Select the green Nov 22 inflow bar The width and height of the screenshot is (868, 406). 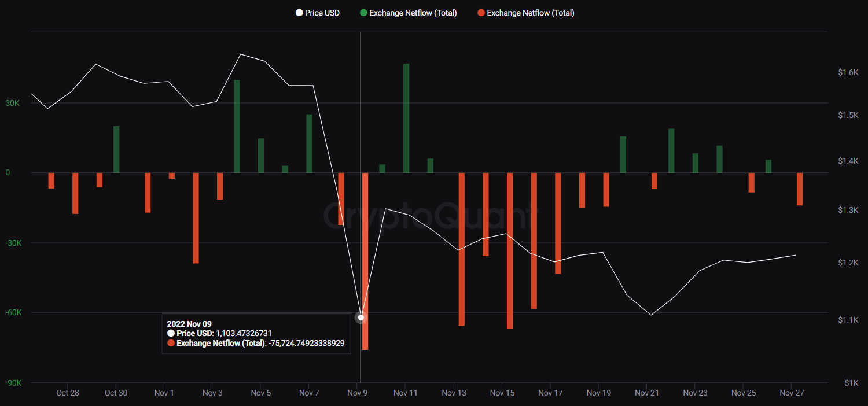click(671, 150)
